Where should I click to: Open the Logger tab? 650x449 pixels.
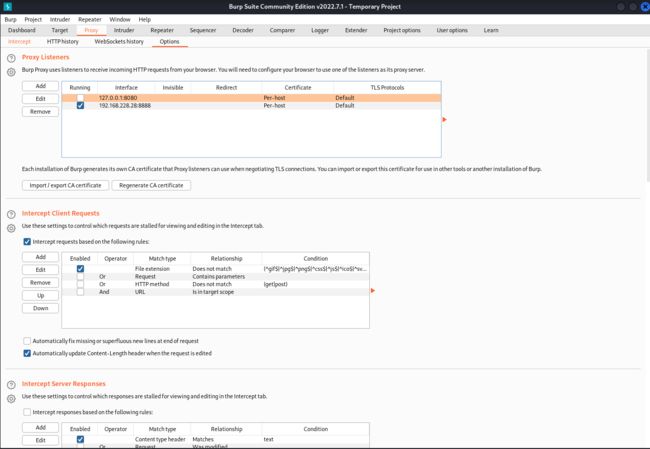pyautogui.click(x=320, y=30)
